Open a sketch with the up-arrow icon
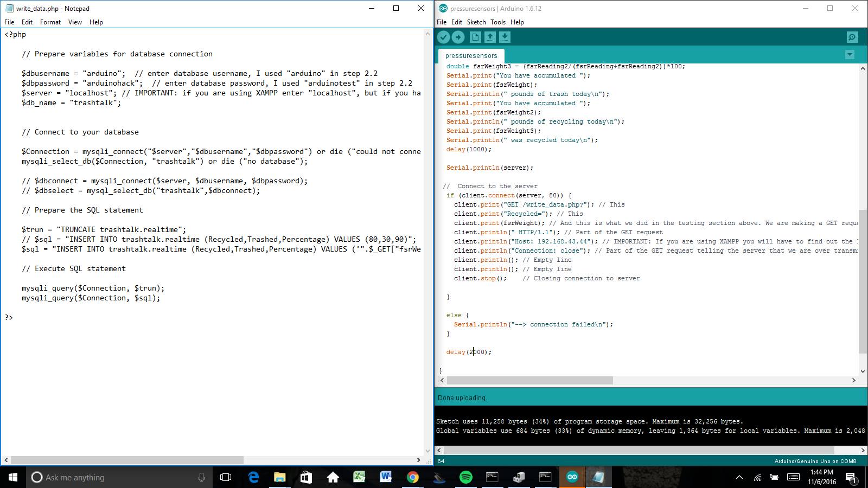 (490, 37)
